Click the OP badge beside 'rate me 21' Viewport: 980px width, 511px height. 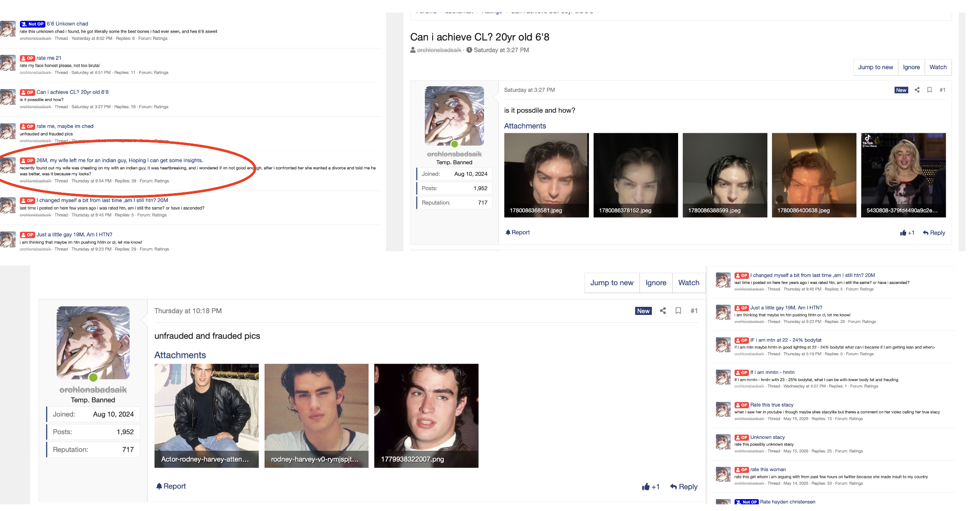[28, 58]
